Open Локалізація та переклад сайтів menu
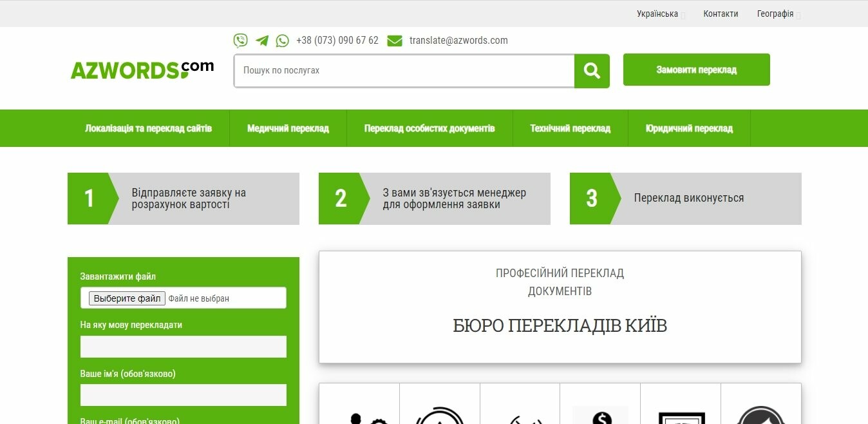 tap(148, 128)
